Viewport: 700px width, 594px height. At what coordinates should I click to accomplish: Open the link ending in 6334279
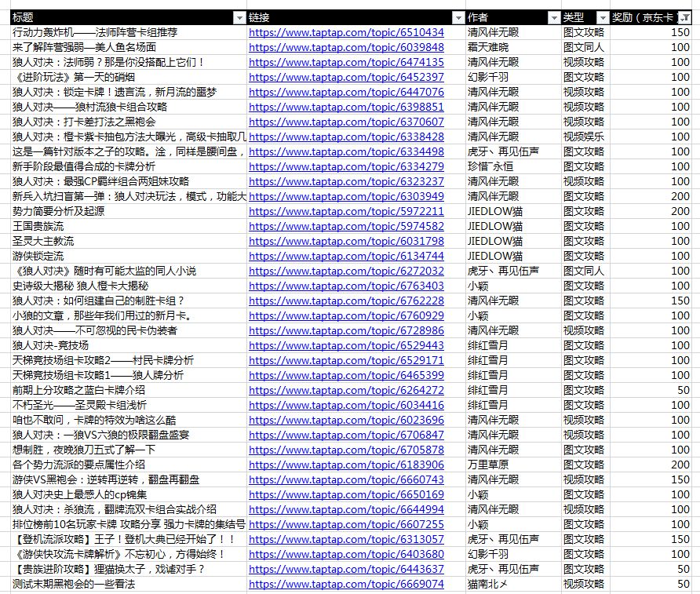click(346, 167)
